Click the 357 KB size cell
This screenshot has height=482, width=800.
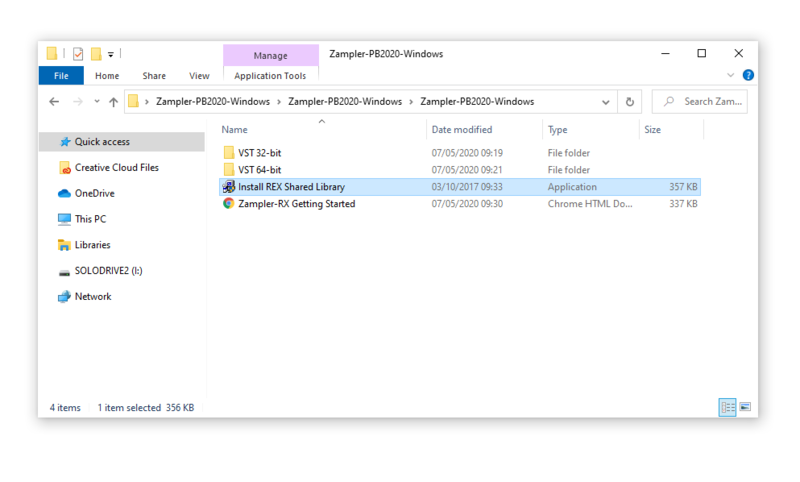(683, 187)
